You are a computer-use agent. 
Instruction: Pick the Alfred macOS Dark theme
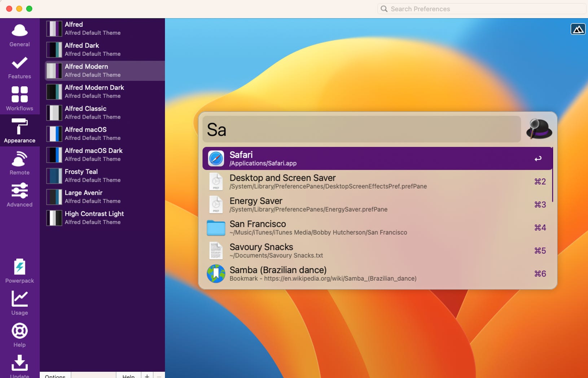(105, 155)
